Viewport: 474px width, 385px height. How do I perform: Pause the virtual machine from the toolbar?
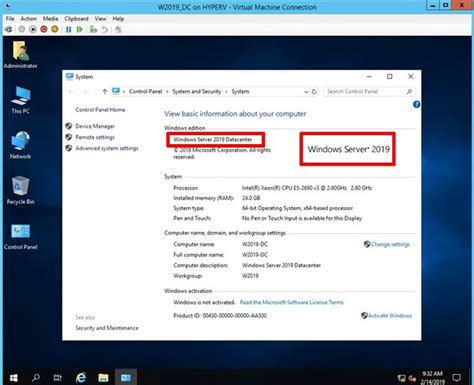pos(69,30)
